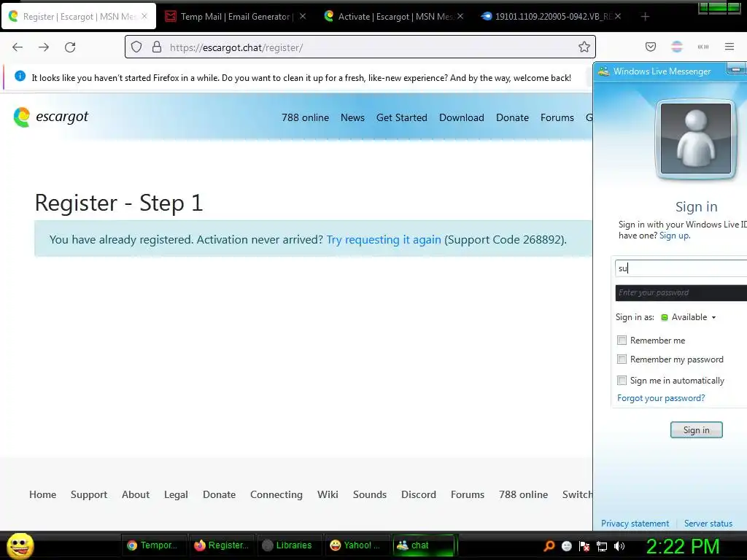Screen dimensions: 747x560
Task: Switch to the chat taskbar item
Action: pos(423,545)
